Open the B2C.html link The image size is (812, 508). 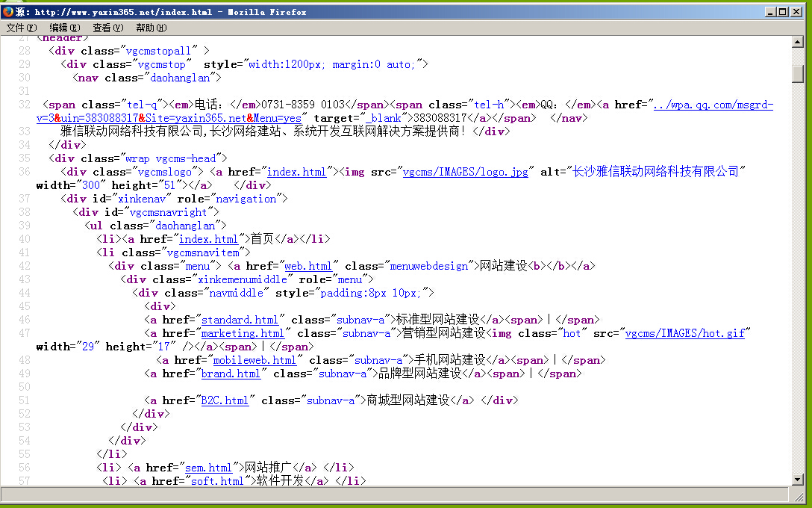coord(225,400)
